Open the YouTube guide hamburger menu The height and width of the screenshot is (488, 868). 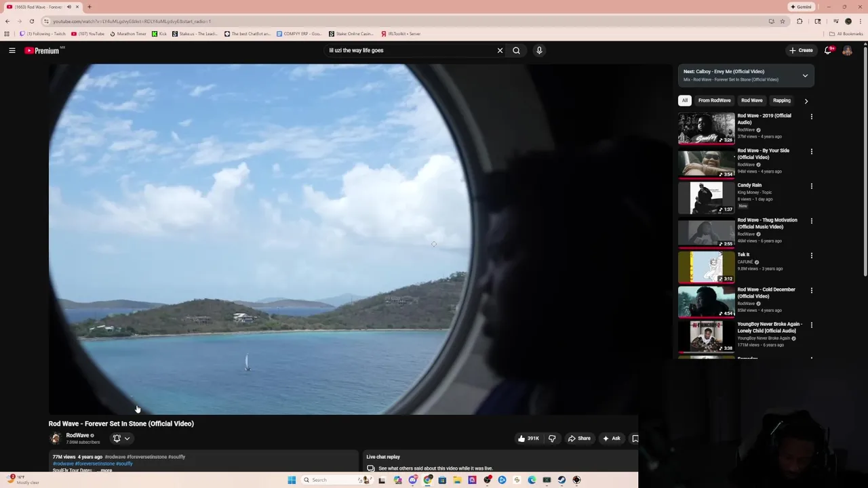[12, 50]
